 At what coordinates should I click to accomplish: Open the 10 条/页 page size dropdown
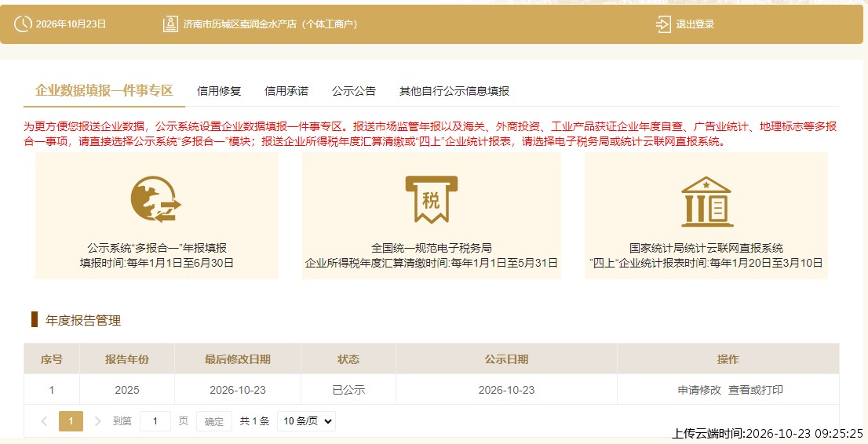306,421
